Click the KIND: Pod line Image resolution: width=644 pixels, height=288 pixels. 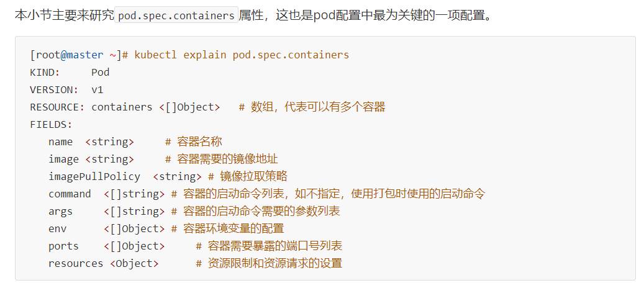click(70, 72)
